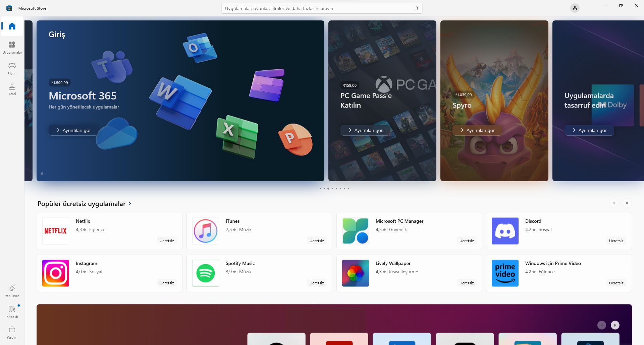Open the Kitaplık library
Image resolution: width=644 pixels, height=345 pixels.
[x=12, y=312]
